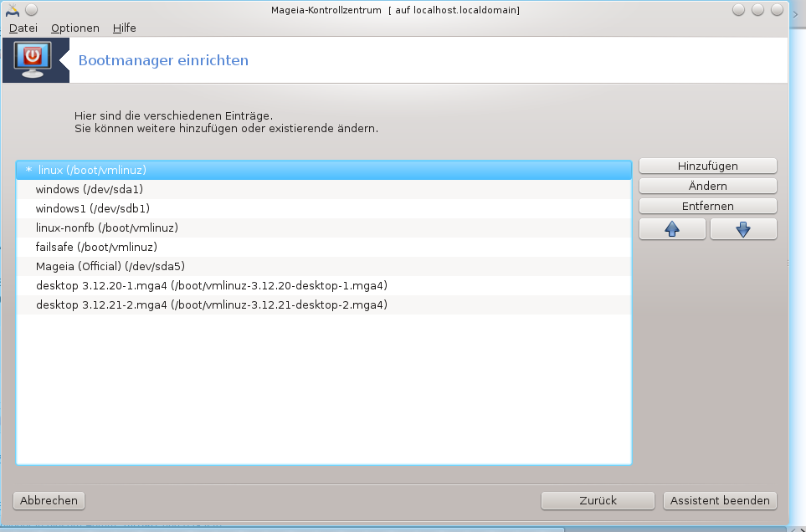Viewport: 806px width, 532px height.
Task: Select the desktop 3.12.21-2.mga4 entry
Action: pos(324,305)
